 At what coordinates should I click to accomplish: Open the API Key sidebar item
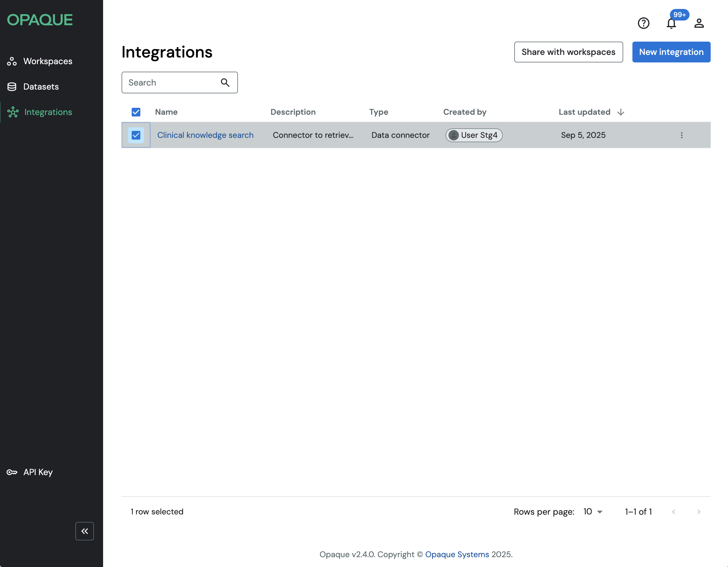(x=38, y=472)
